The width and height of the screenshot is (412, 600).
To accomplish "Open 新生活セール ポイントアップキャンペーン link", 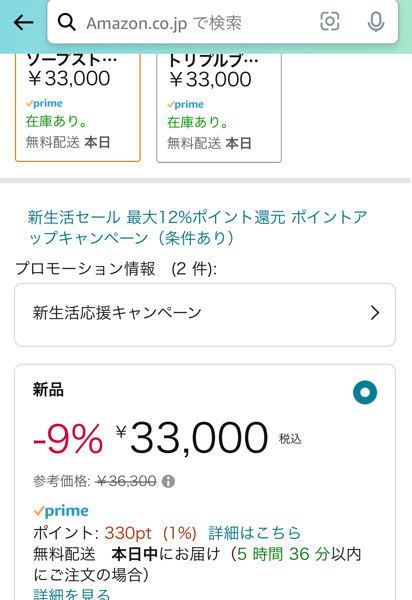I will click(x=197, y=227).
